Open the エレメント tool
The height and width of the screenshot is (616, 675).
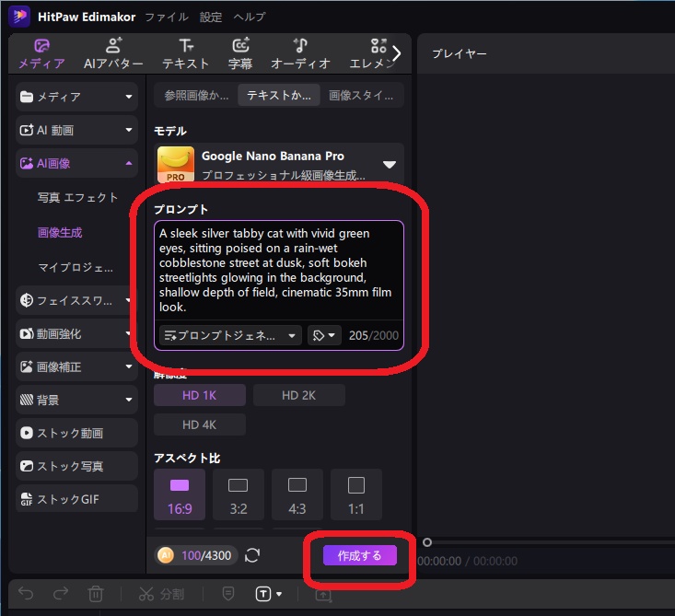click(x=371, y=53)
